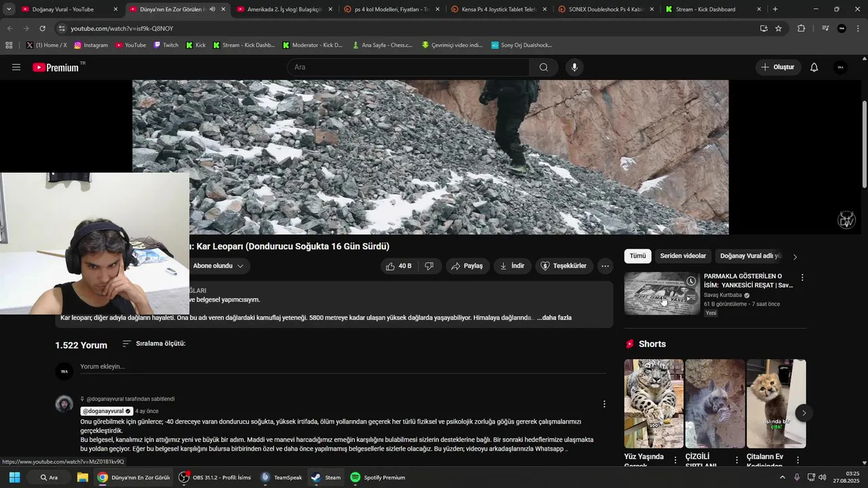
Task: Click the Windows taskbar Ara search box
Action: click(x=49, y=477)
